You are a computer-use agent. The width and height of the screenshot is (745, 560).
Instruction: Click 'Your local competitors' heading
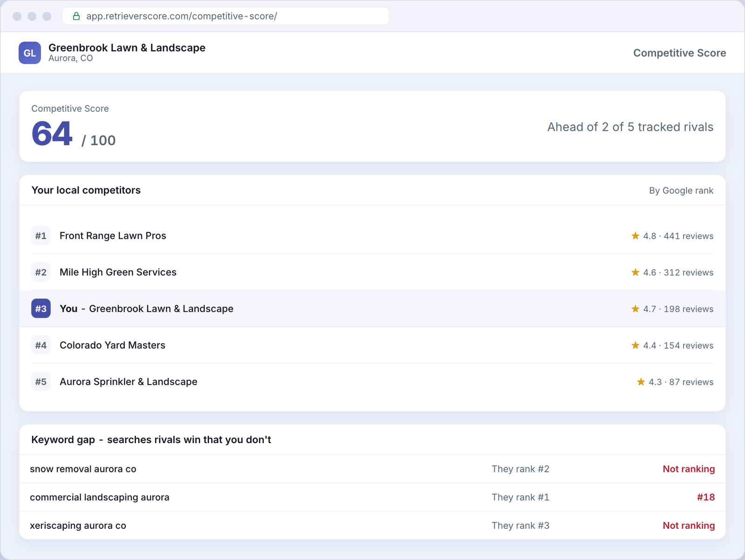click(x=86, y=190)
